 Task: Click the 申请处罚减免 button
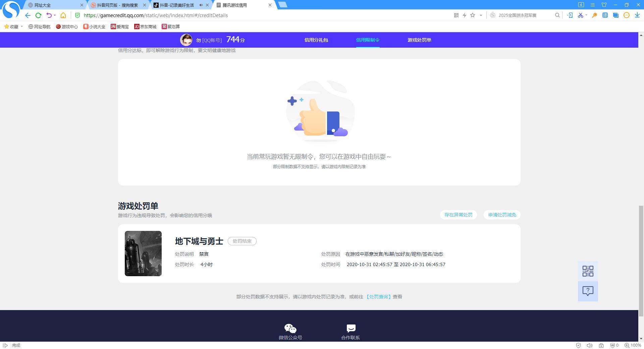502,215
